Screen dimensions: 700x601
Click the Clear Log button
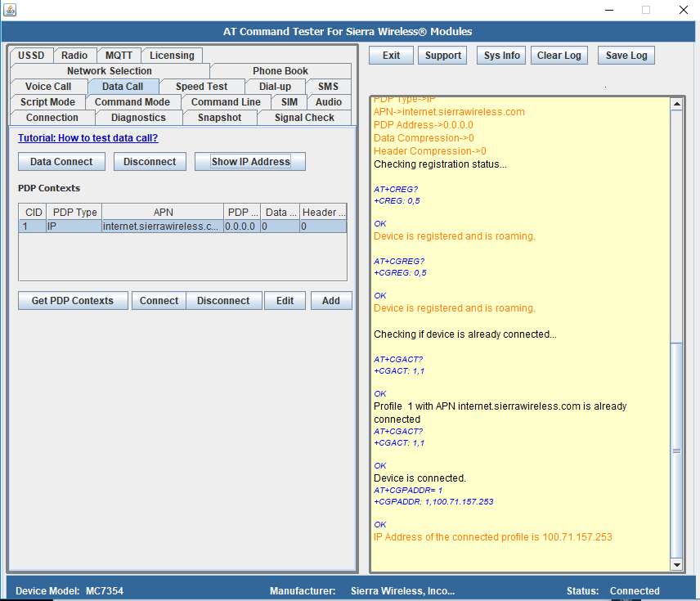click(x=559, y=56)
